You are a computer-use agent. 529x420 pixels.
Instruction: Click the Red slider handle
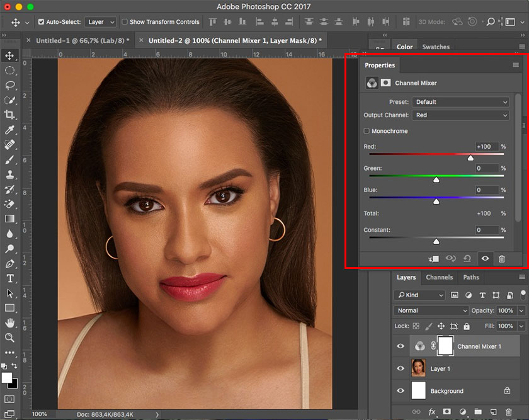470,158
